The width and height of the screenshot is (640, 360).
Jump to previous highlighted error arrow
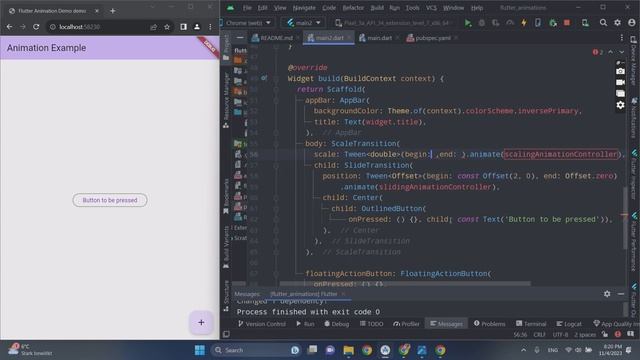pyautogui.click(x=610, y=52)
